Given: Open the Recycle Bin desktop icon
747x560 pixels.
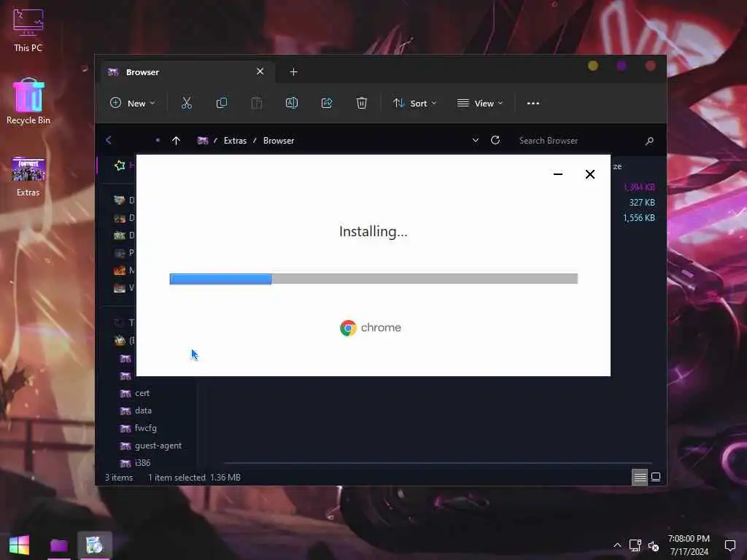Looking at the screenshot, I should click(28, 101).
